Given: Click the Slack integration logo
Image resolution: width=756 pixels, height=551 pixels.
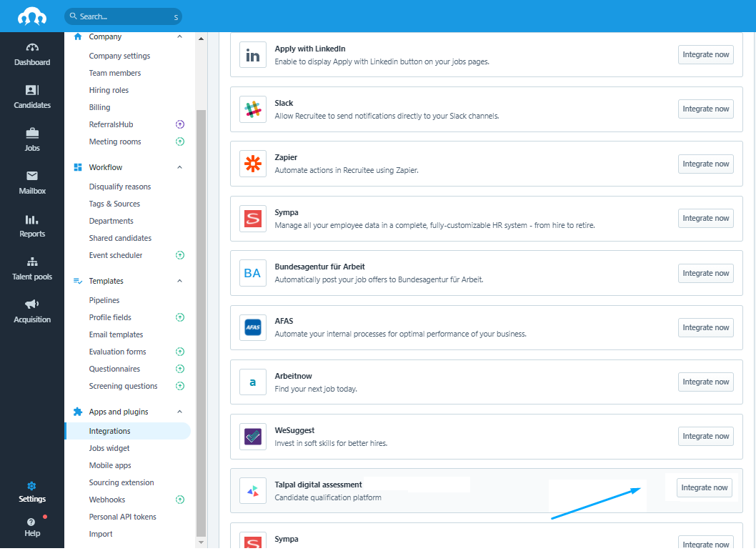Looking at the screenshot, I should pyautogui.click(x=253, y=109).
